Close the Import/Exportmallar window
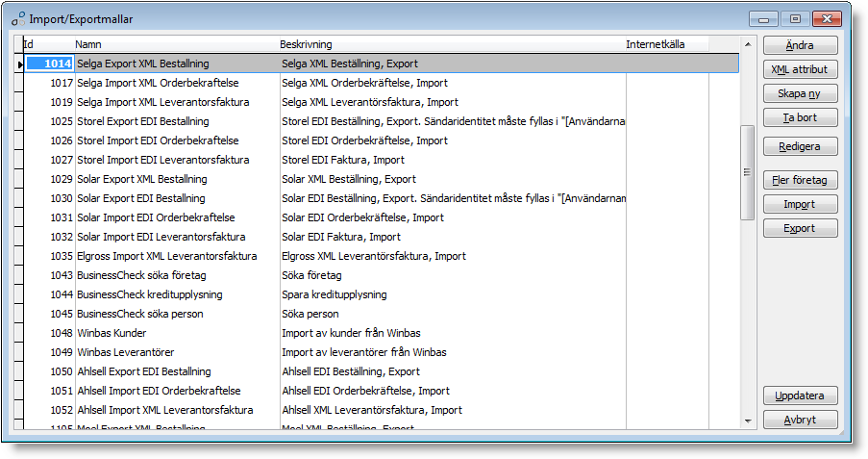The width and height of the screenshot is (868, 459). pyautogui.click(x=827, y=19)
